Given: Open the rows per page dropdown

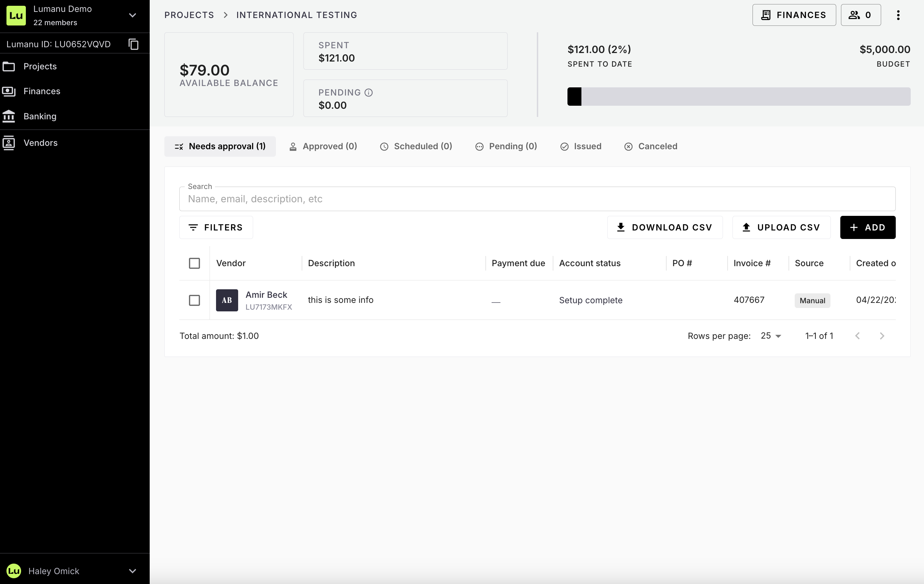Looking at the screenshot, I should (x=771, y=336).
